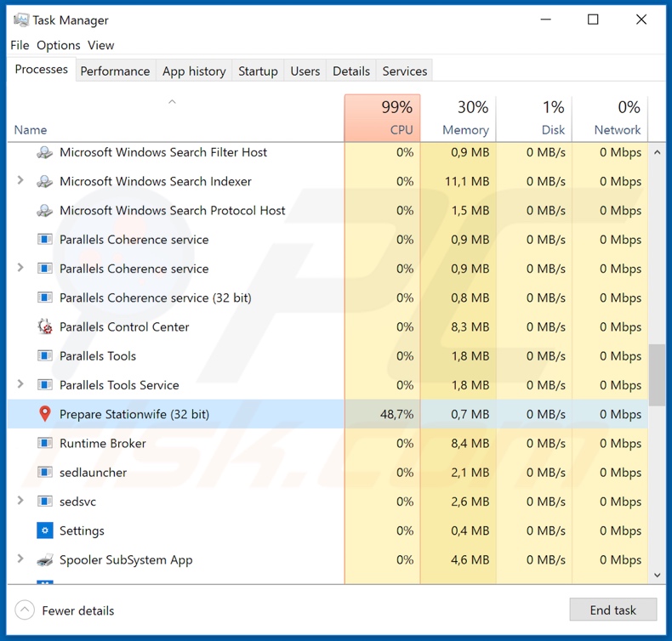The width and height of the screenshot is (672, 641).
Task: Click the Spooler SubSystem App printer icon
Action: click(45, 559)
